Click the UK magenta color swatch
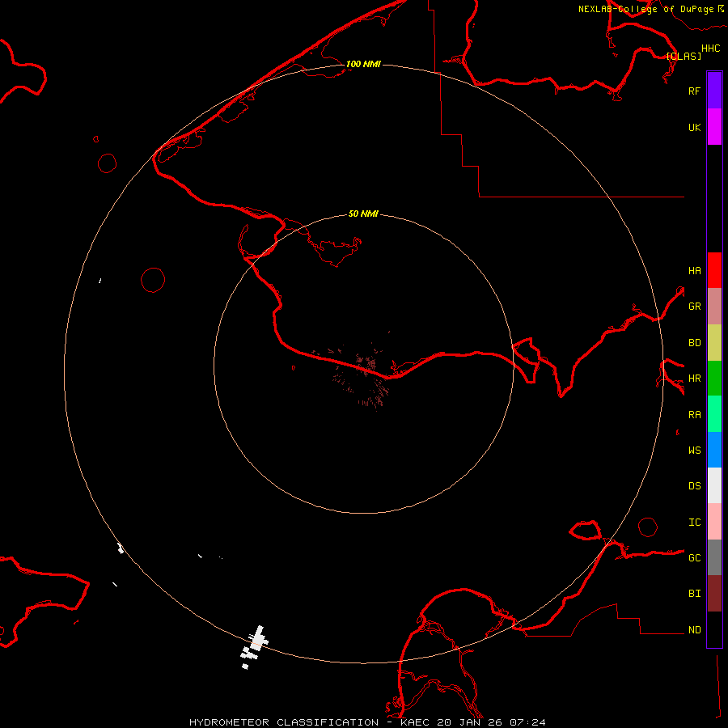728x728 pixels. click(x=714, y=127)
